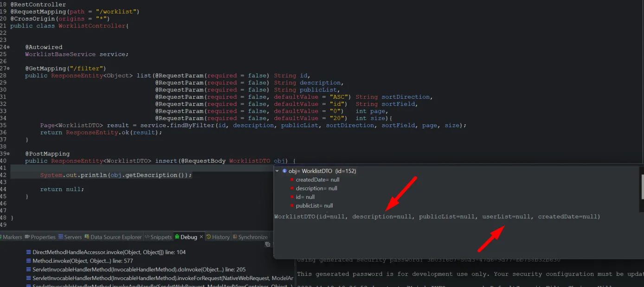Image resolution: width=644 pixels, height=287 pixels.
Task: Select the doInvoke(Object...) line: 205 stack frame
Action: tap(139, 269)
